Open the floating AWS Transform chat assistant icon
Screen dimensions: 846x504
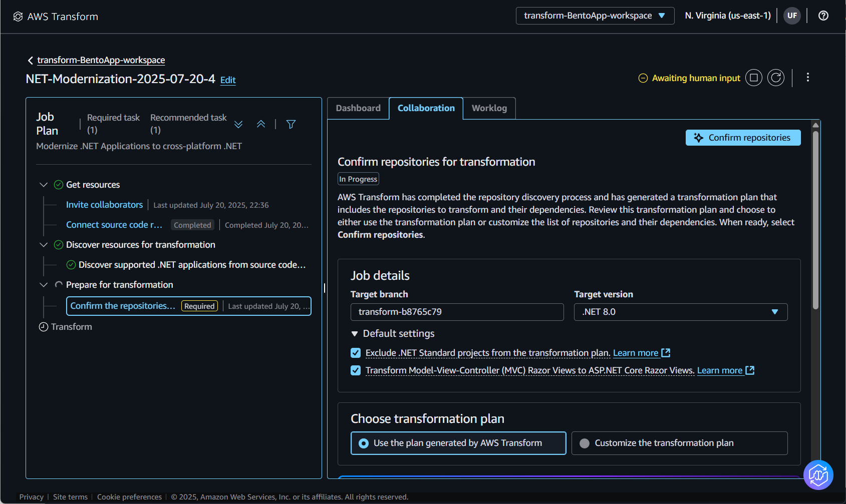tap(818, 475)
